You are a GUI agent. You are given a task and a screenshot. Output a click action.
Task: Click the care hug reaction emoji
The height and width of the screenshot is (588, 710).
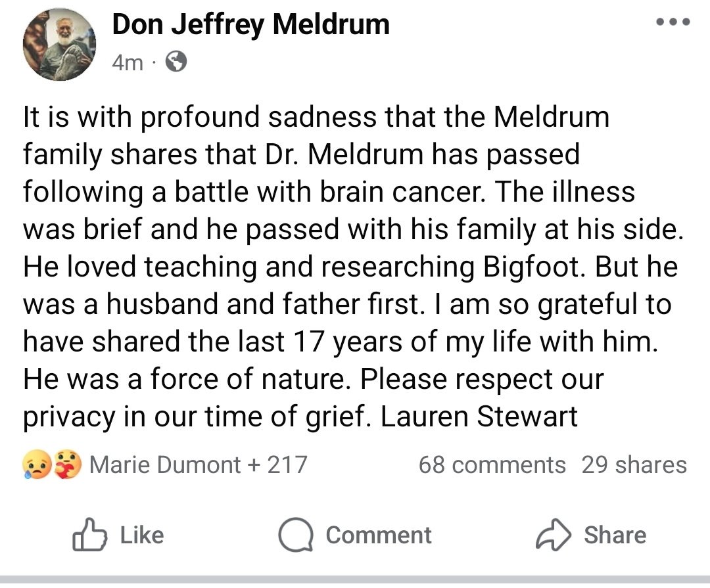tap(67, 464)
